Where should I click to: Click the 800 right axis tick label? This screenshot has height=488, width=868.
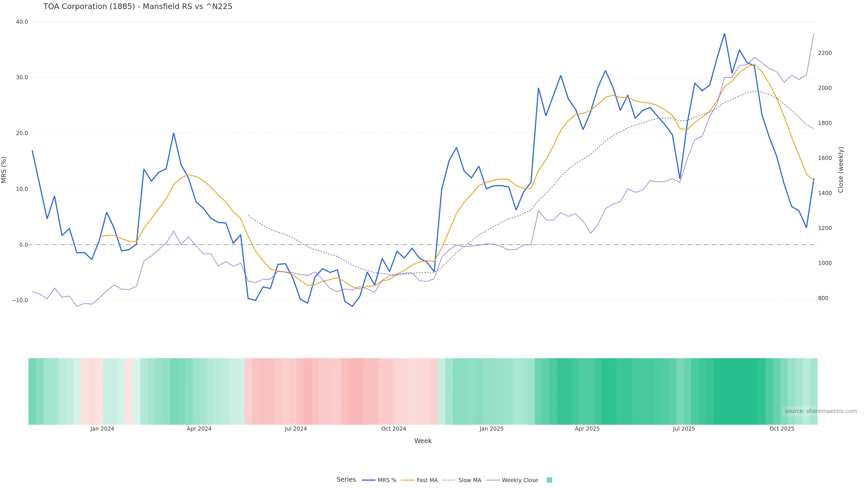click(x=823, y=298)
